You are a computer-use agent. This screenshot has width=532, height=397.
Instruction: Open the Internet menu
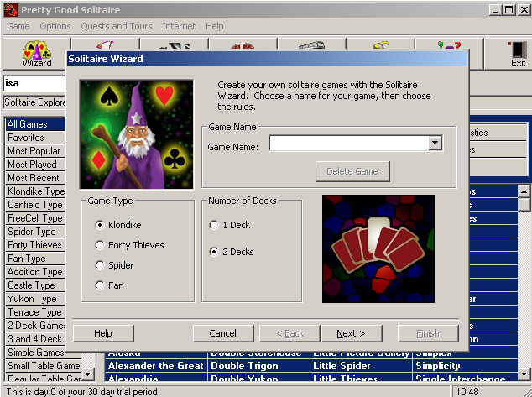[x=179, y=26]
